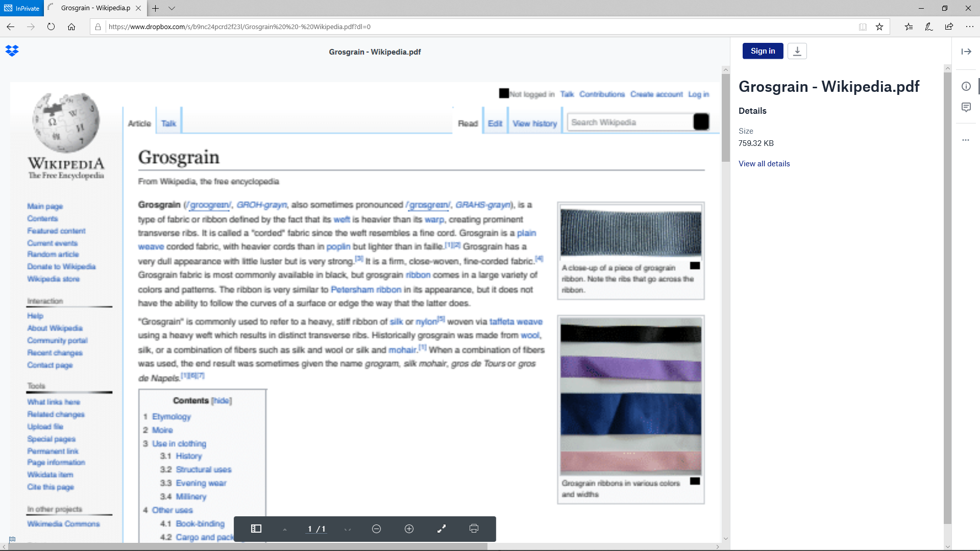980x551 pixels.
Task: Add this page to favorites with the star
Action: [879, 27]
